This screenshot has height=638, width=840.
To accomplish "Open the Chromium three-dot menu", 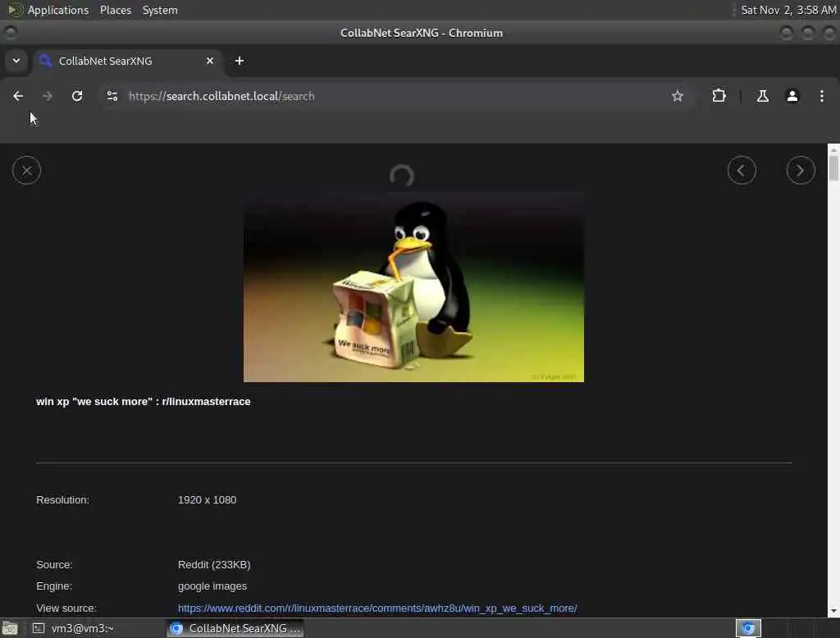I will pyautogui.click(x=821, y=96).
